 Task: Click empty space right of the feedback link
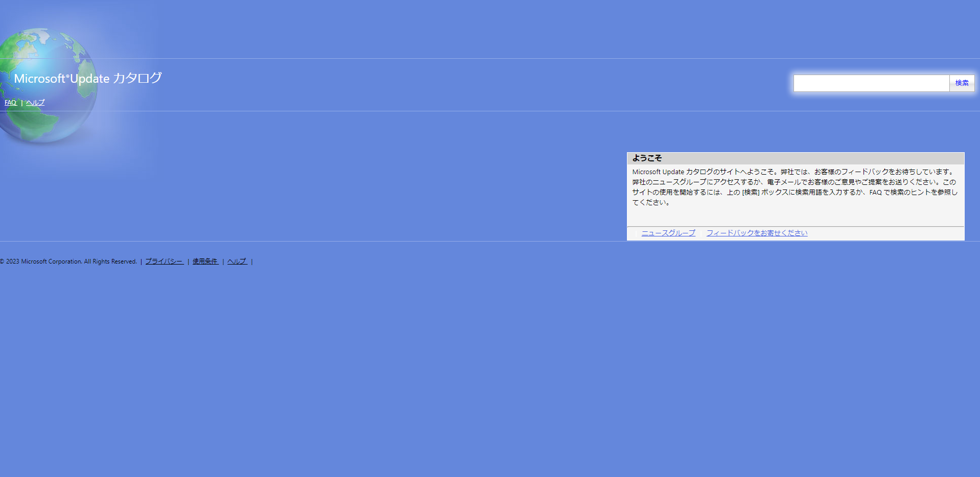pos(884,233)
